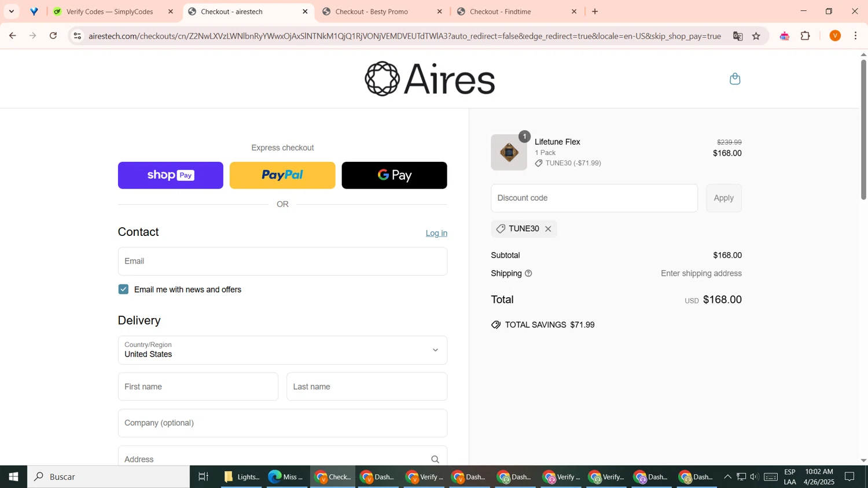Open the notifications center icon
868x488 pixels.
(849, 477)
